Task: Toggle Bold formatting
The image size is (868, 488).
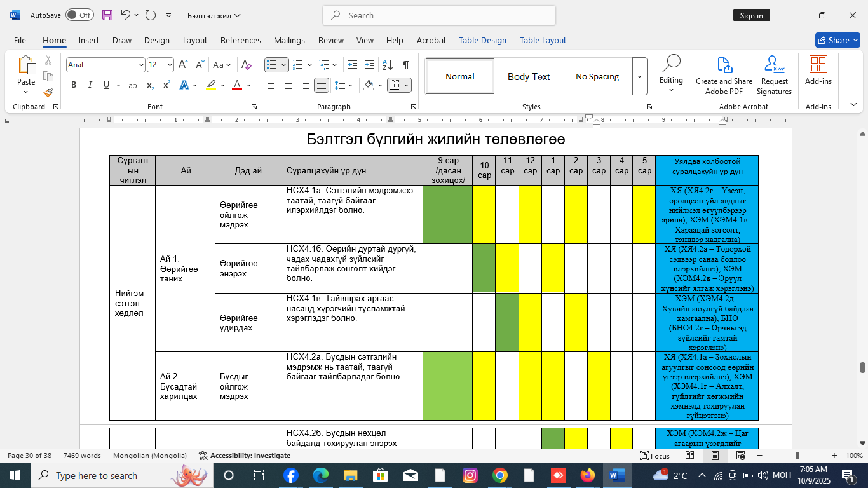Action: [74, 85]
